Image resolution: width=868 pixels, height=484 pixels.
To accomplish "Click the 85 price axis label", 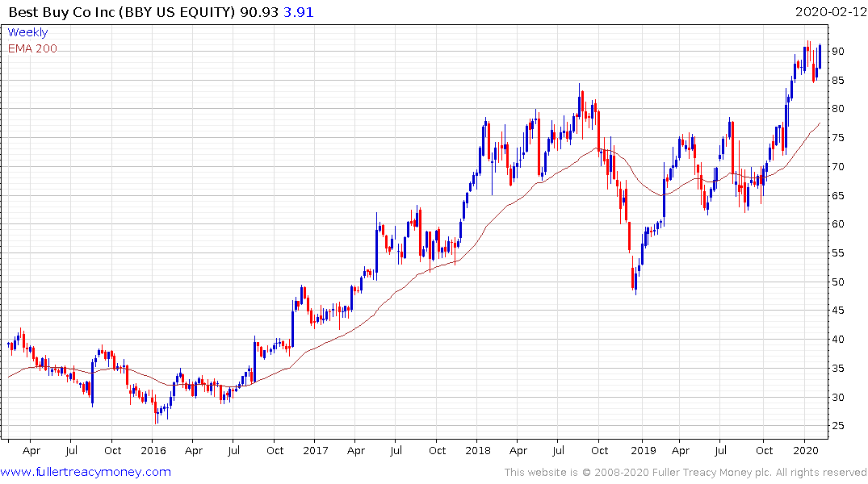I will 838,80.
